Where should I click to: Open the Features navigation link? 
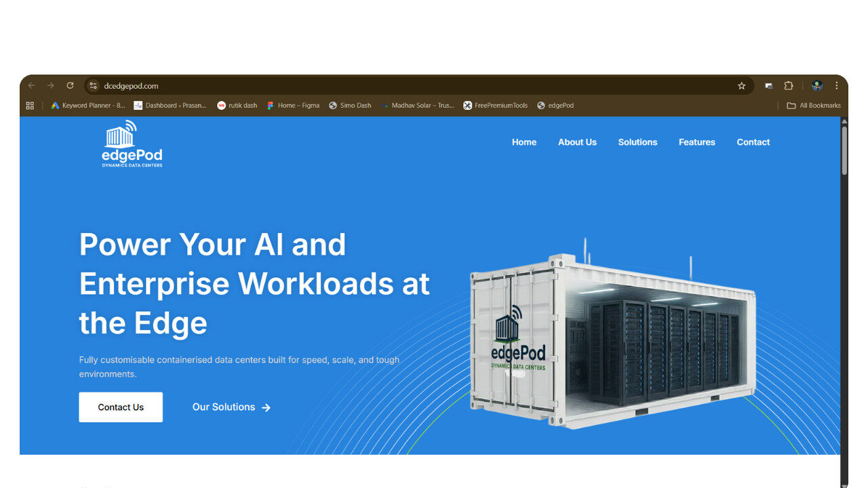(696, 142)
